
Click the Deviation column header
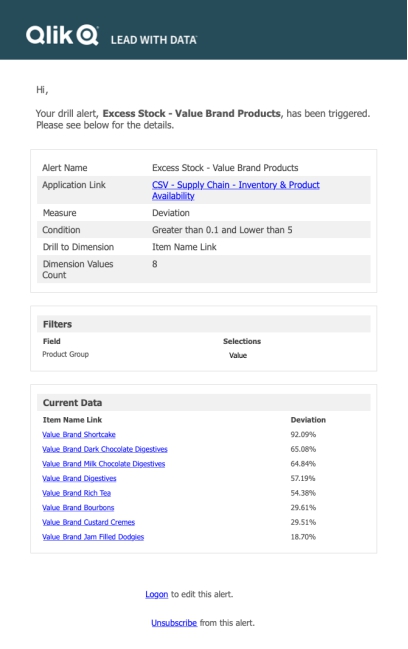[x=308, y=420]
